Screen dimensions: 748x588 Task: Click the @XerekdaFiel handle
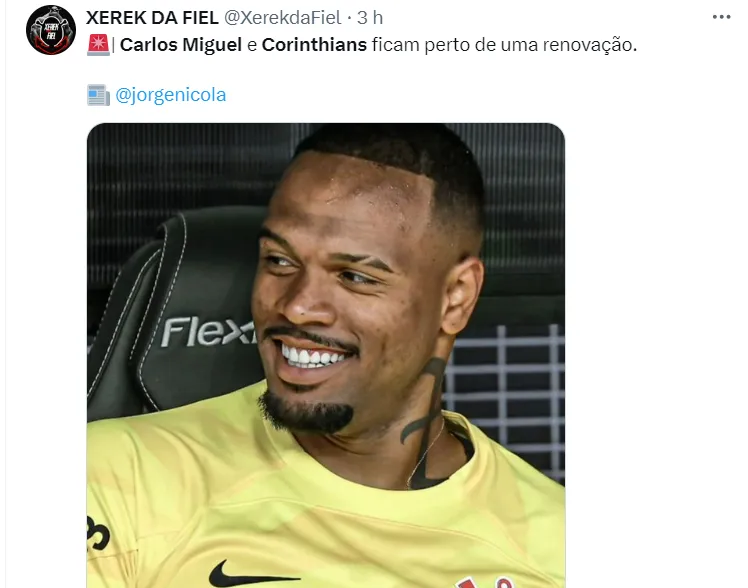[x=282, y=18]
